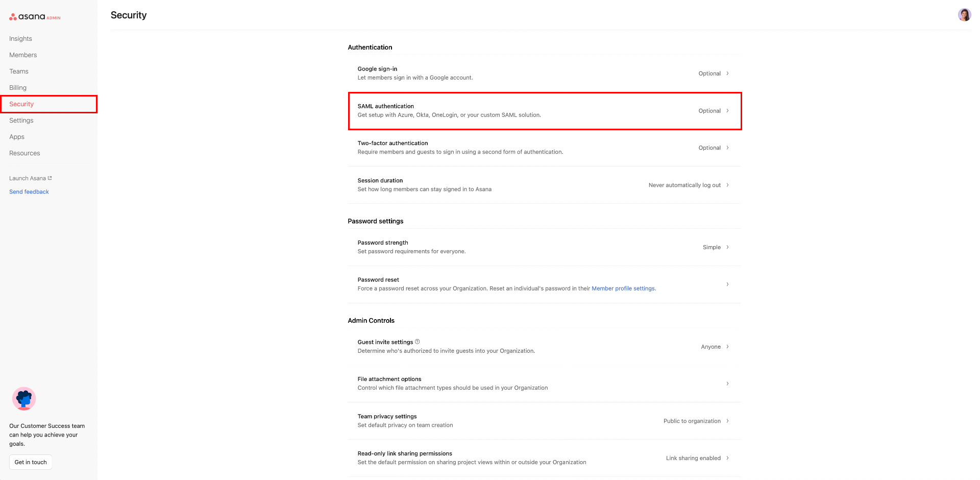
Task: Click Optional value for Google sign-in
Action: click(709, 74)
